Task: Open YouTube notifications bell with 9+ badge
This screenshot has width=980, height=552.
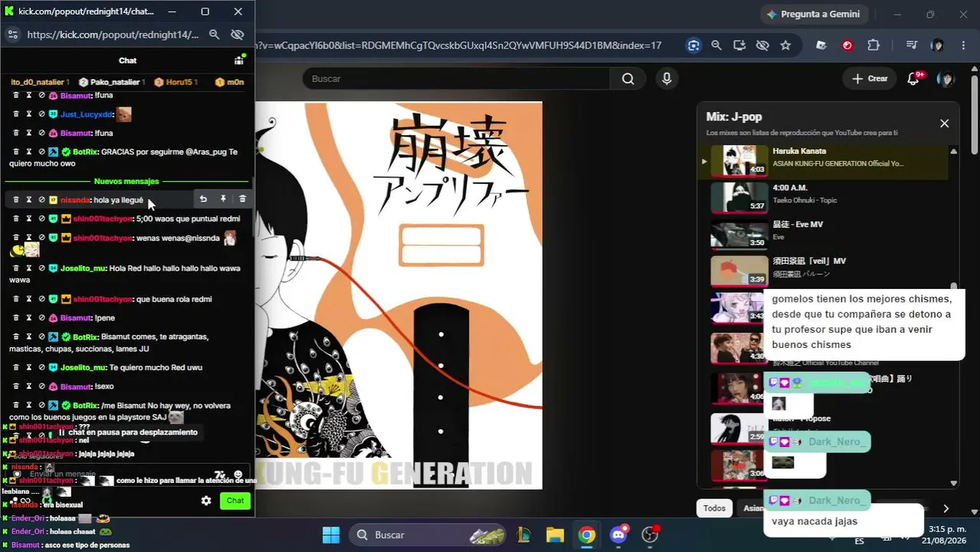Action: click(913, 78)
